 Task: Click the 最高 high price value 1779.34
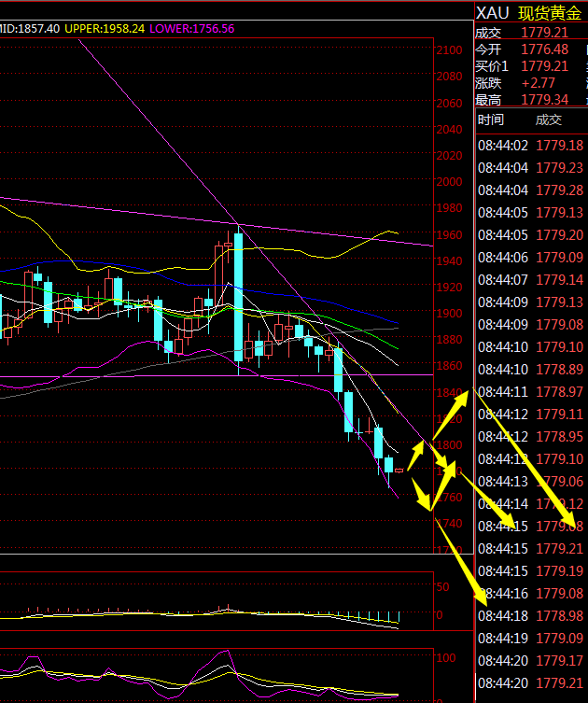(x=545, y=100)
